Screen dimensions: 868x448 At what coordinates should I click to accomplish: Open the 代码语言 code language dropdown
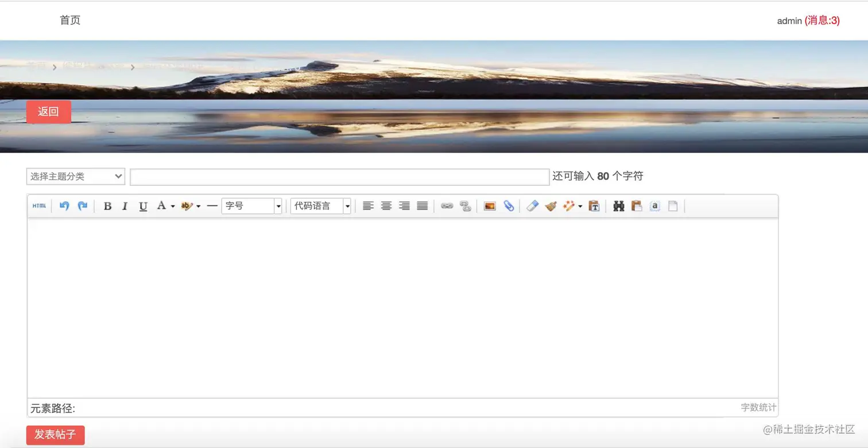click(320, 206)
